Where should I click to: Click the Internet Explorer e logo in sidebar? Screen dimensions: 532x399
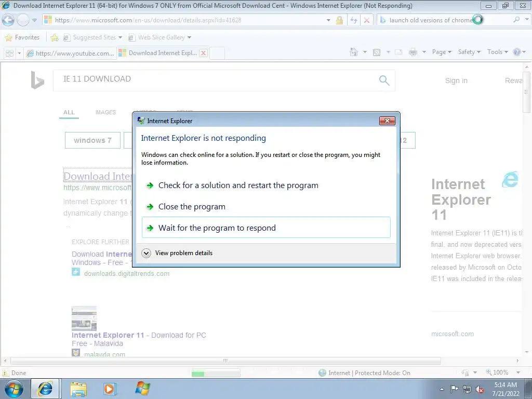(x=510, y=179)
